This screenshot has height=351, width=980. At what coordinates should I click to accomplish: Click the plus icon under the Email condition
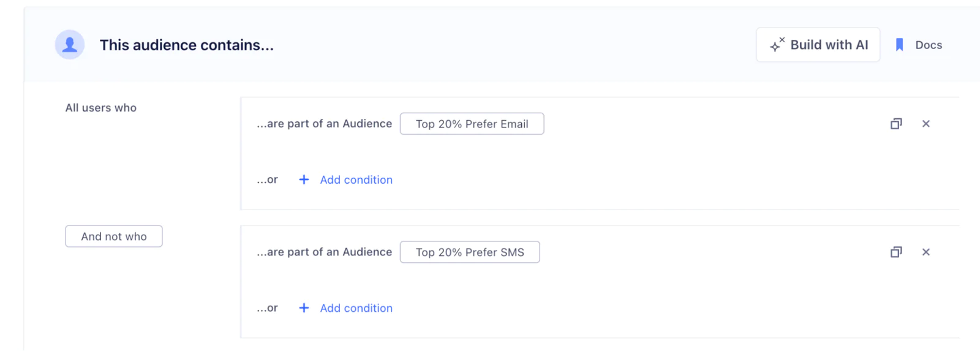304,179
